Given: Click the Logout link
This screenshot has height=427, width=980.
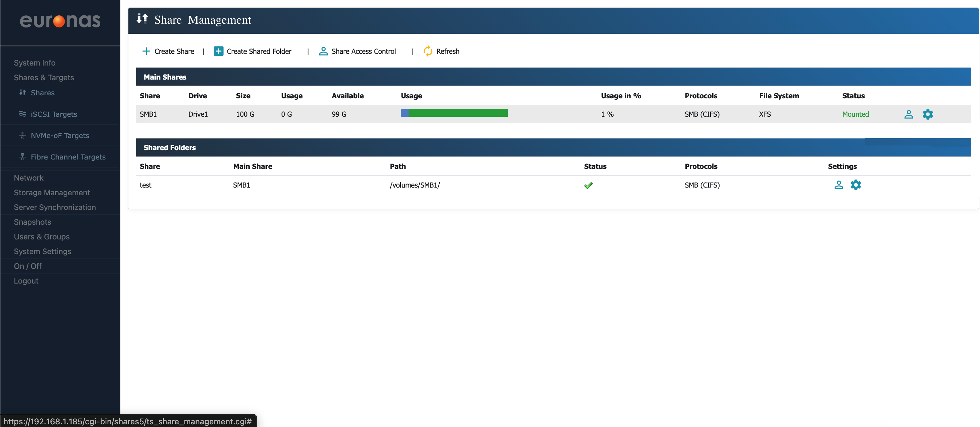Looking at the screenshot, I should click(x=26, y=281).
